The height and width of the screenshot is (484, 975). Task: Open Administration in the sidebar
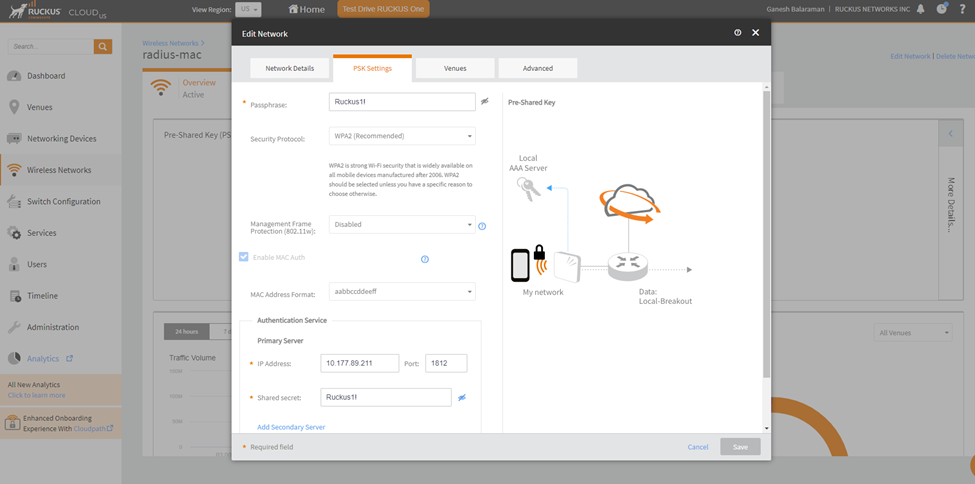tap(53, 327)
